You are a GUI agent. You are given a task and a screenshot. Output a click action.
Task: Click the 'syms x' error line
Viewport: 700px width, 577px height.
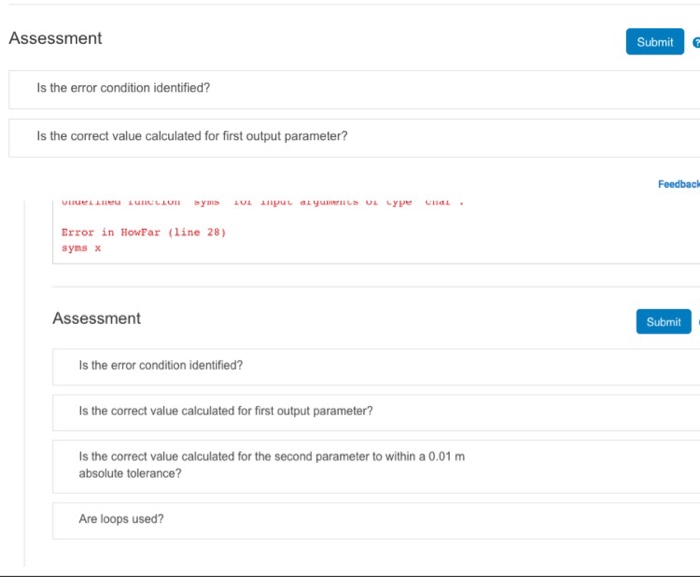[x=81, y=248]
